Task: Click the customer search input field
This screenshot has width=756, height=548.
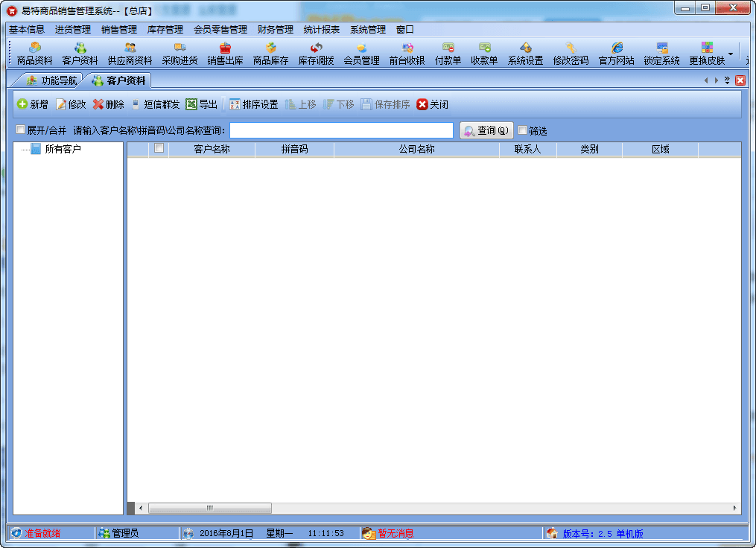Action: (341, 130)
